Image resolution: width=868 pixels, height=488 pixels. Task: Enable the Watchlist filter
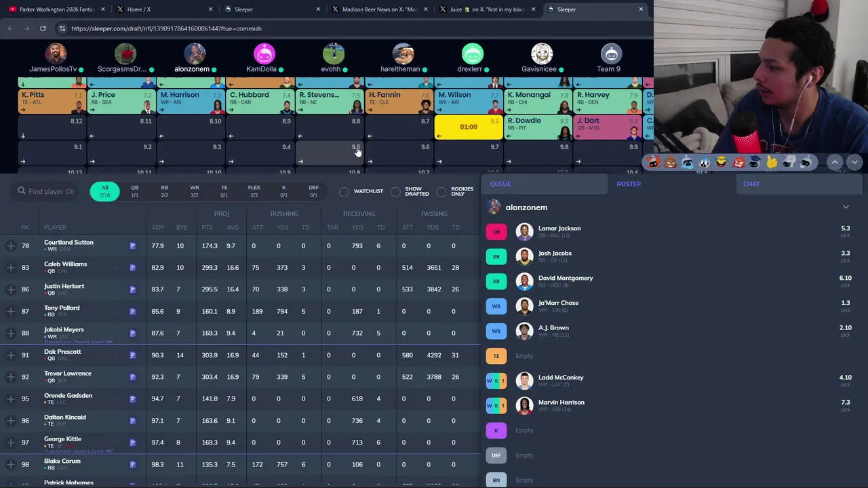[x=344, y=192]
